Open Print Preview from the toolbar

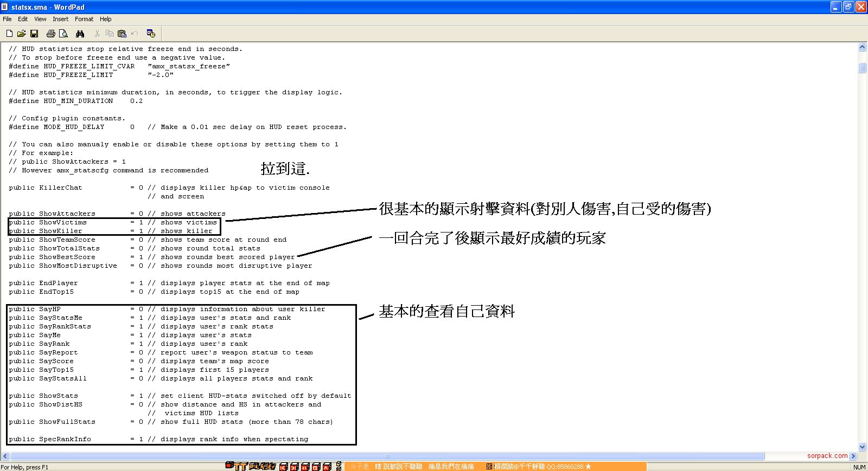coord(63,34)
